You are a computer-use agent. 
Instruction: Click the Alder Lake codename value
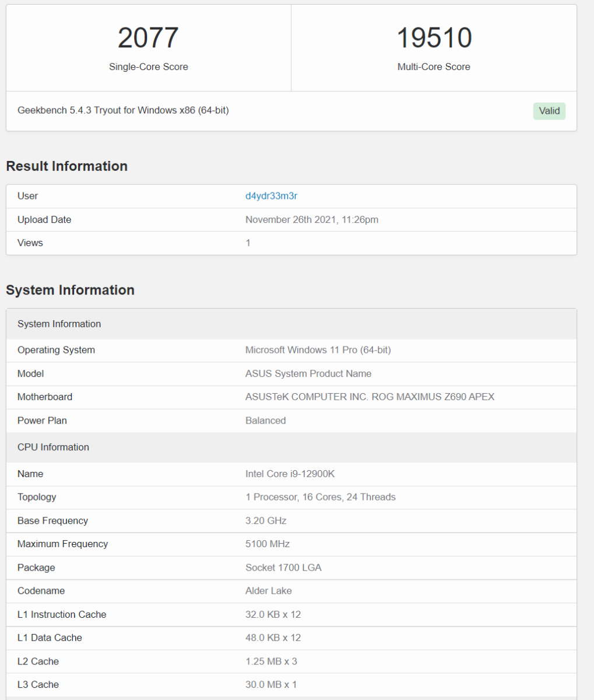[x=269, y=591]
